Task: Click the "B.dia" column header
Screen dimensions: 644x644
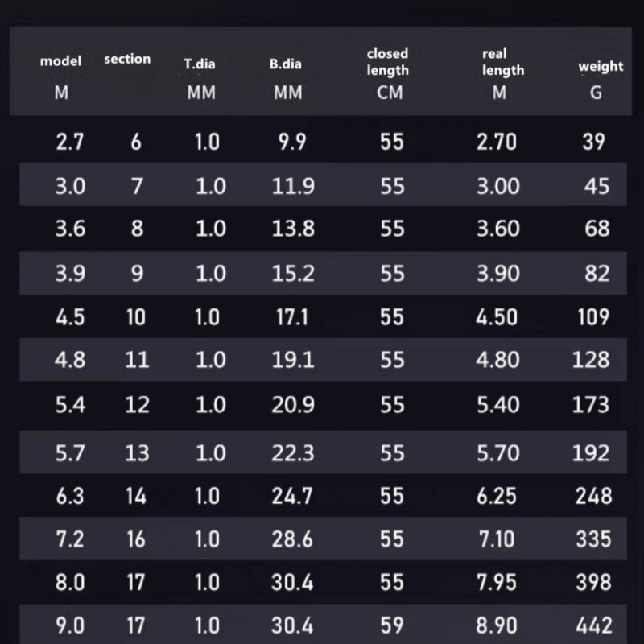Action: coord(286,64)
